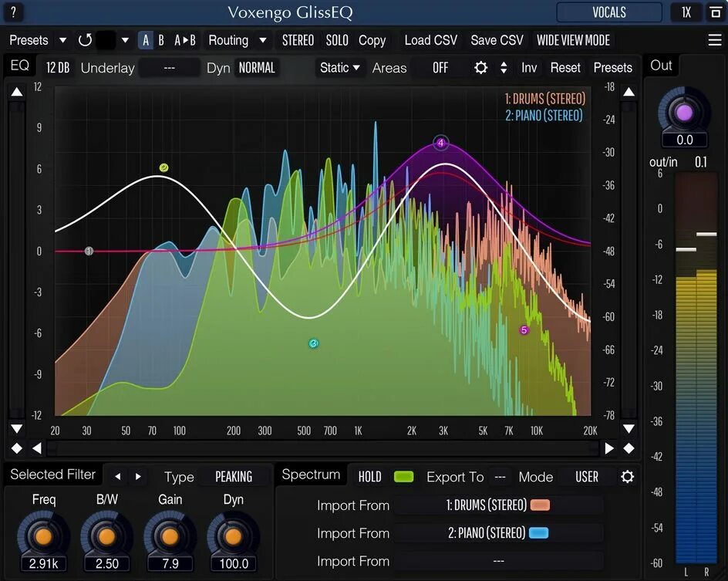Screen dimensions: 728x581
Task: Click the EQ up-down stepper arrows
Action: (x=504, y=68)
